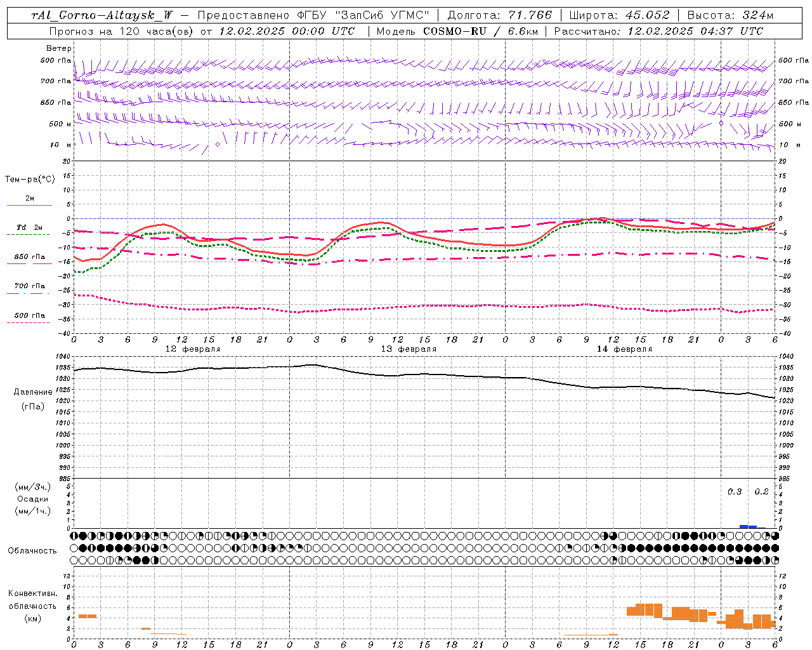Click the 12 февраля date label
Viewport: 812px width, 650px height.
193,349
